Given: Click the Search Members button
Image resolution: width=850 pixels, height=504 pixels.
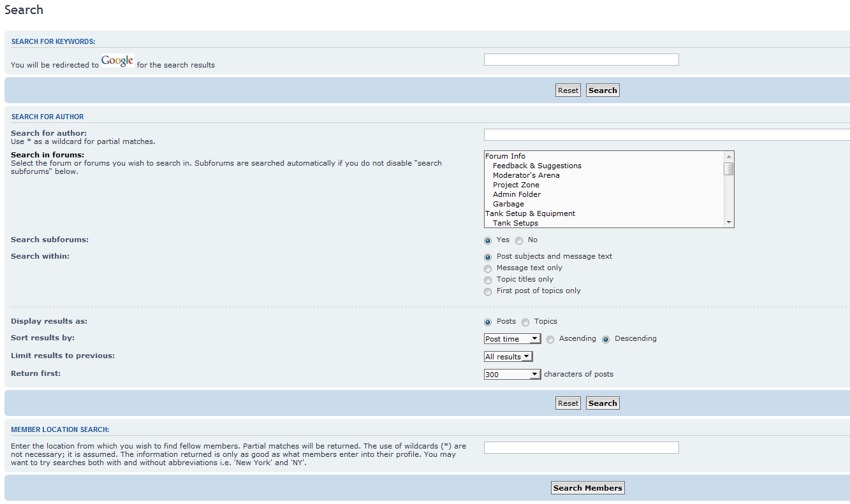Looking at the screenshot, I should point(588,488).
